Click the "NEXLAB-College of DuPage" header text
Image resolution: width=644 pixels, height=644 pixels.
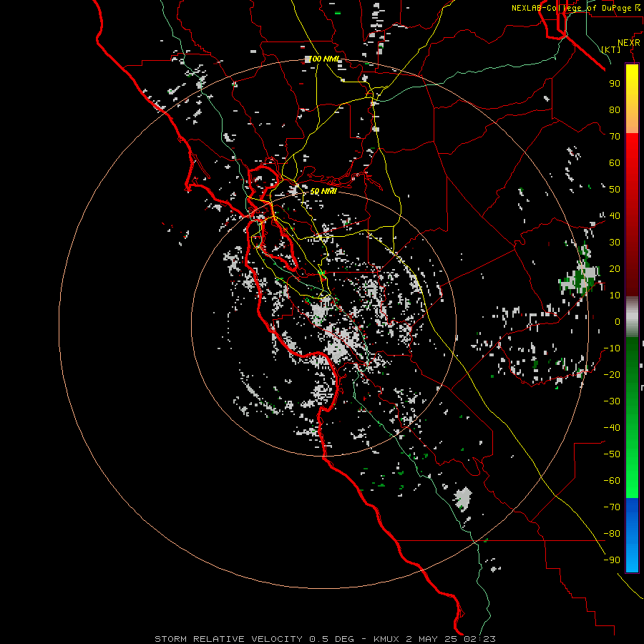coord(572,8)
